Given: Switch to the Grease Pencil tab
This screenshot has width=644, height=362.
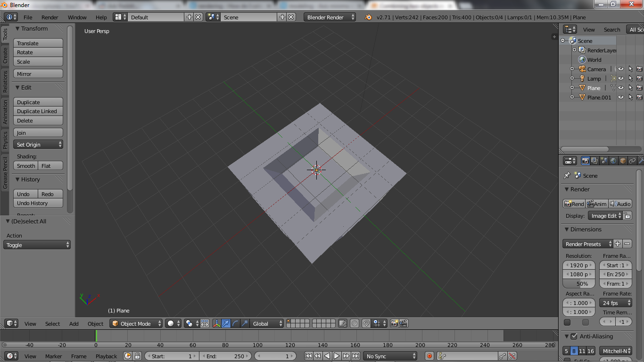Looking at the screenshot, I should coord(5,173).
